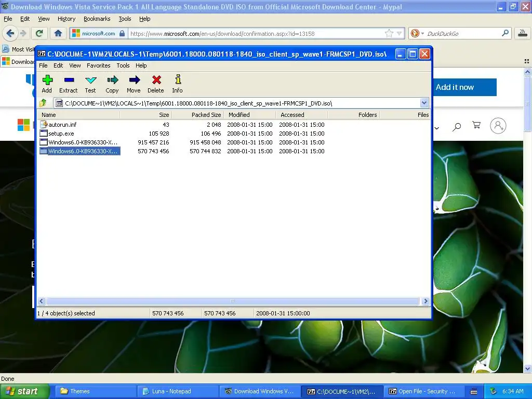Switch to Download Windows V... taskbar item
532x399 pixels.
(260, 391)
